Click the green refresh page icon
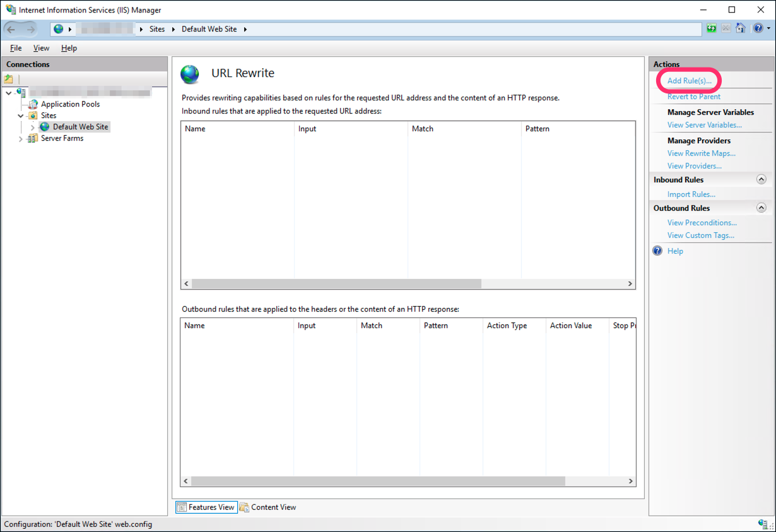Viewport: 776px width, 532px height. 712,28
